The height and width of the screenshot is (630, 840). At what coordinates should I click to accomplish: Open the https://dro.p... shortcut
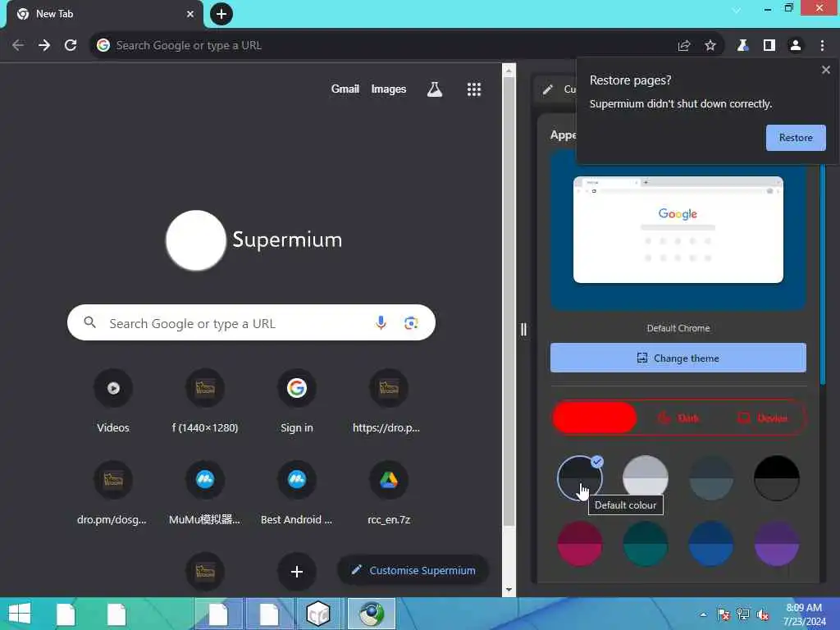click(388, 400)
